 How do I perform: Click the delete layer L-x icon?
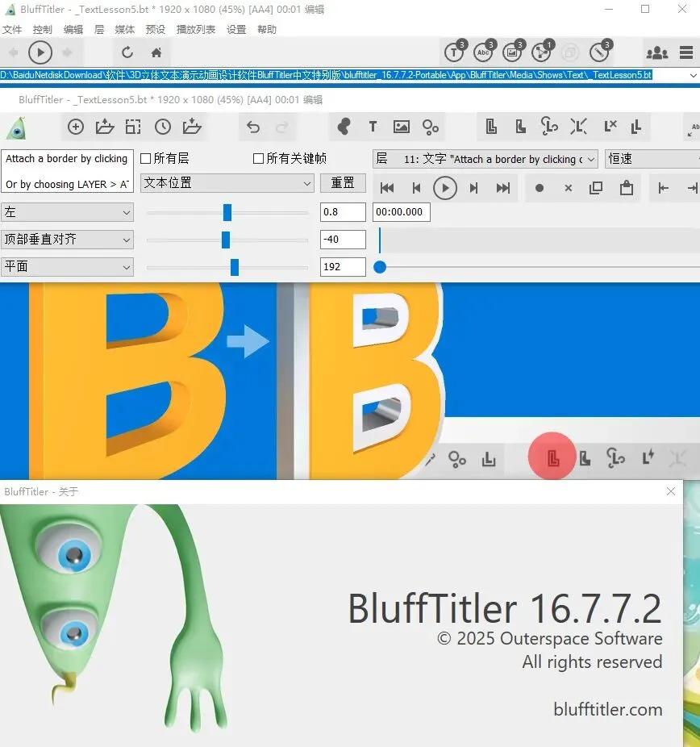(610, 126)
